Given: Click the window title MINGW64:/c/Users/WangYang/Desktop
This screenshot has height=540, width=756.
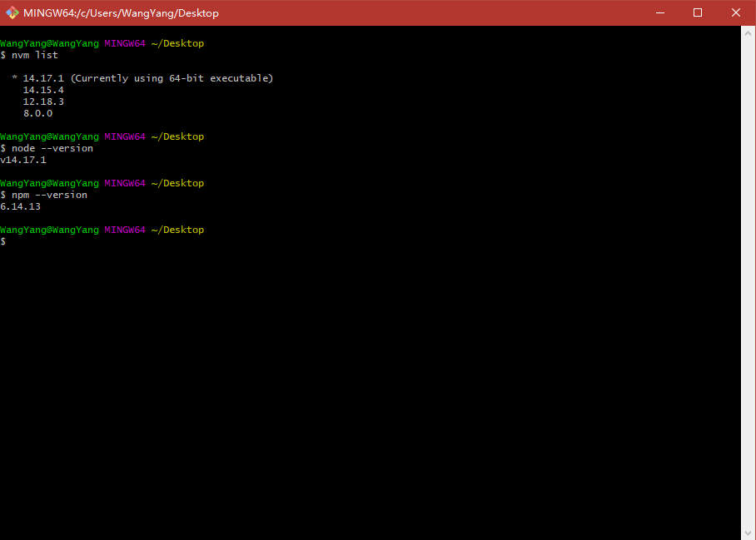Looking at the screenshot, I should [x=121, y=13].
